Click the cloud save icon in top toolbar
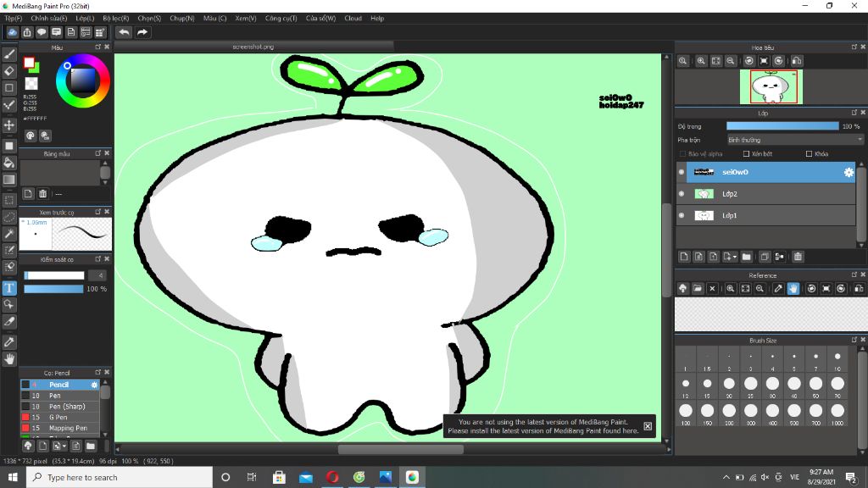The image size is (868, 488). [12, 32]
